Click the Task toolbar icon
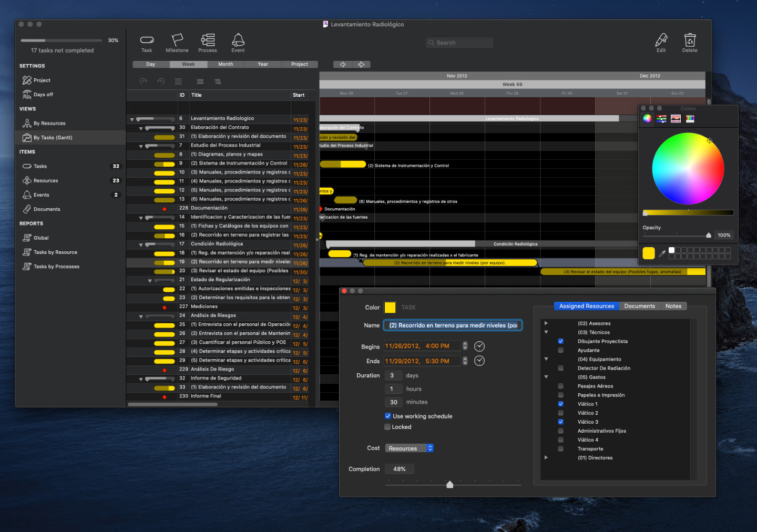Screen dimensions: 757x532 [147, 40]
